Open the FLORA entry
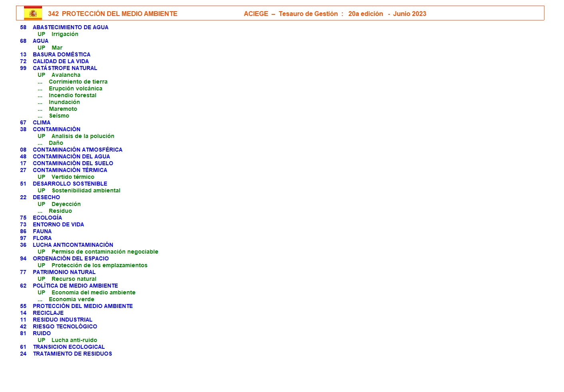This screenshot has width=564, height=392. point(42,238)
